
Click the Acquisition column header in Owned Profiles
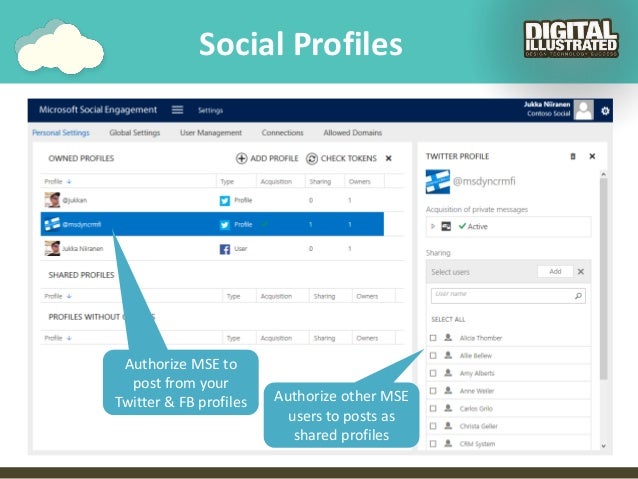[276, 182]
